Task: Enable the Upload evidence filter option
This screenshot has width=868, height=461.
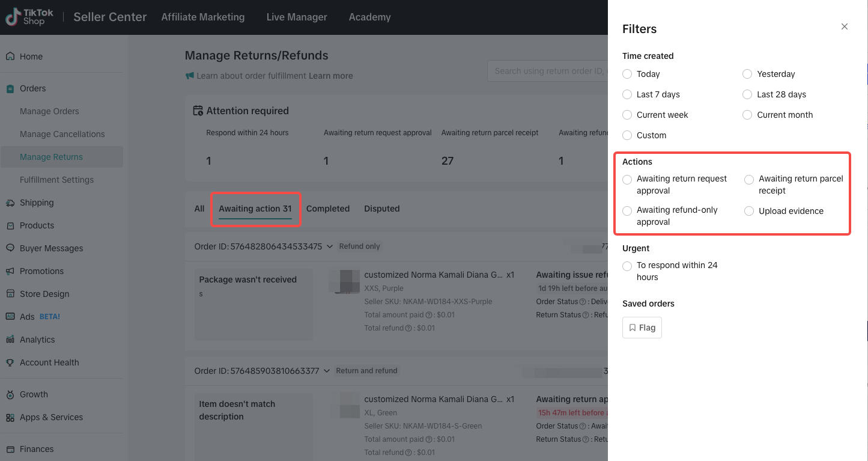Action: (749, 211)
